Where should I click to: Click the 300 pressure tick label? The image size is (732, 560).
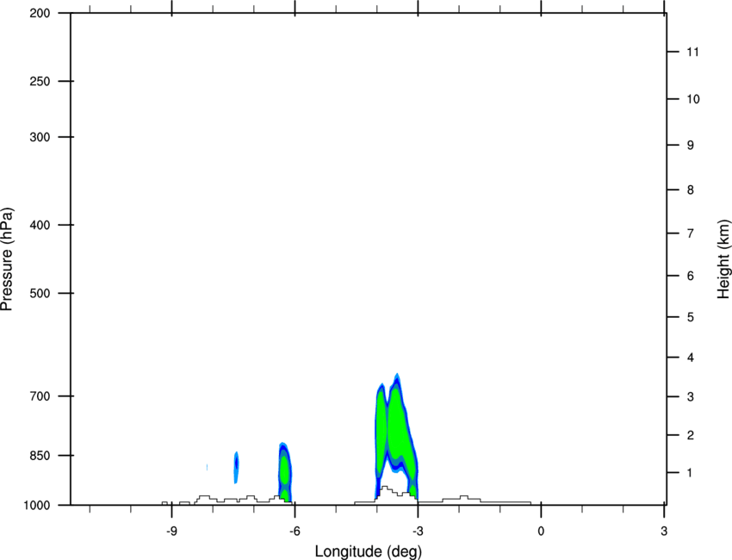(x=40, y=137)
